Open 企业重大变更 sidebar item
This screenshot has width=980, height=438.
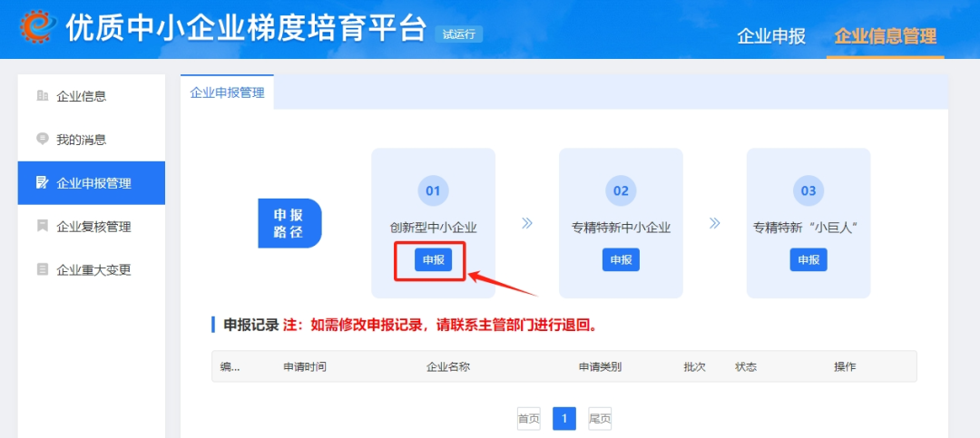click(x=92, y=270)
